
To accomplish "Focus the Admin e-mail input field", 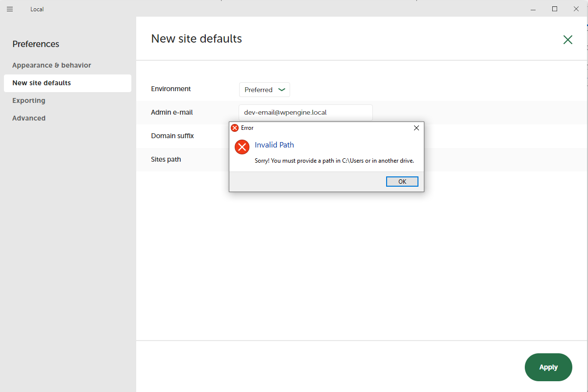I will pos(306,112).
